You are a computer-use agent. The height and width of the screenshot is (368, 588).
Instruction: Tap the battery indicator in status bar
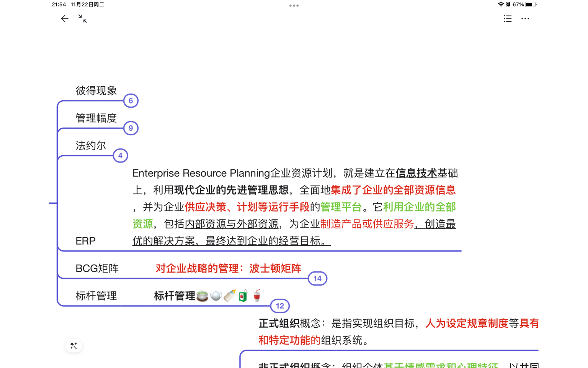tap(530, 5)
